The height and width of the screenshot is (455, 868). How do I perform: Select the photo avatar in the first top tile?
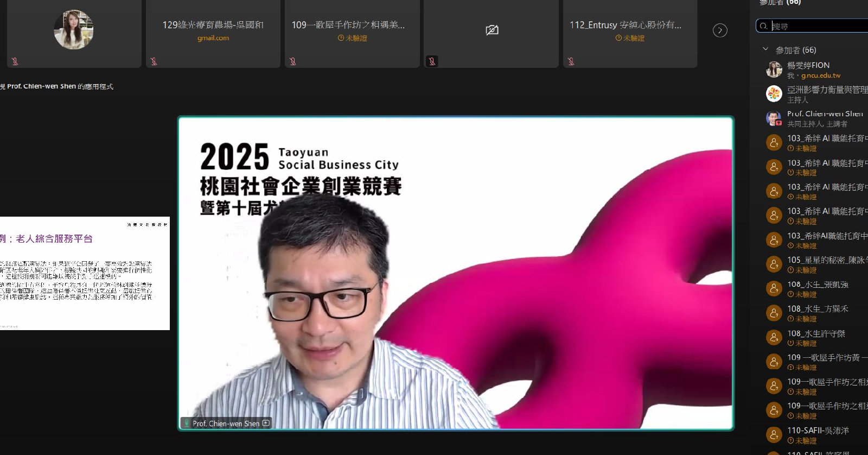point(74,29)
